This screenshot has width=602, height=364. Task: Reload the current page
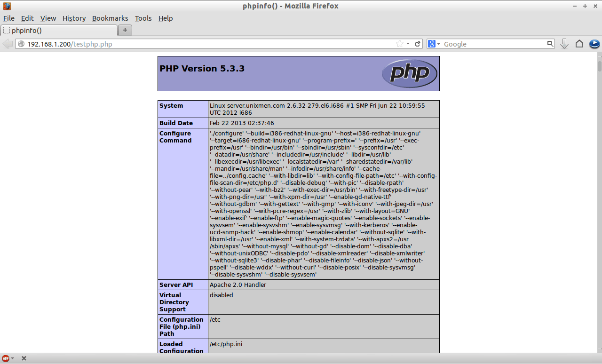417,44
